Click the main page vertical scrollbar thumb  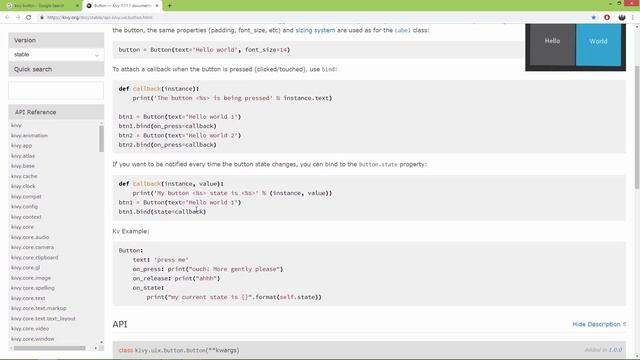click(x=637, y=127)
